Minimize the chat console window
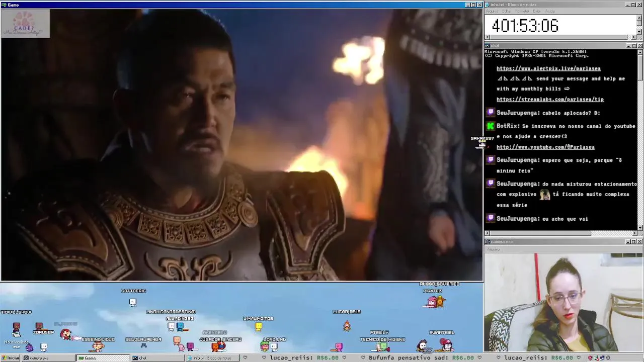This screenshot has width=644, height=362. click(628, 46)
